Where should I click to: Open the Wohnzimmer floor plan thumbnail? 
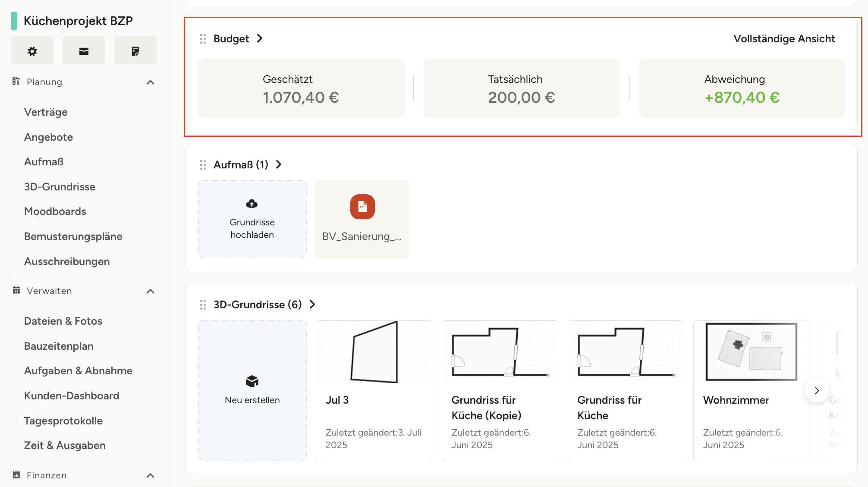tap(751, 352)
